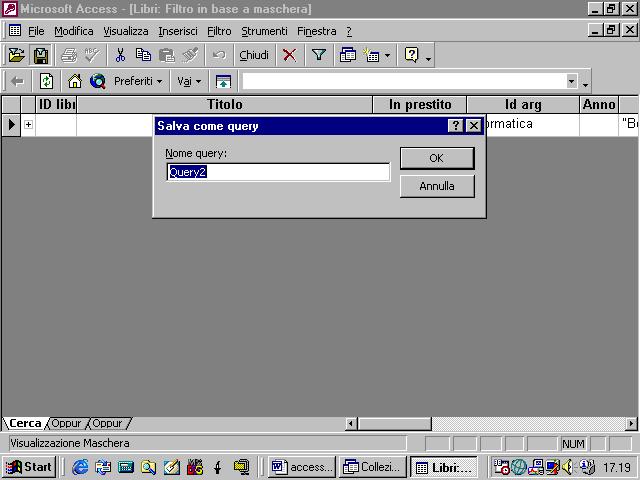Select the second Oppure tab
This screenshot has height=480, width=640.
pyautogui.click(x=108, y=423)
